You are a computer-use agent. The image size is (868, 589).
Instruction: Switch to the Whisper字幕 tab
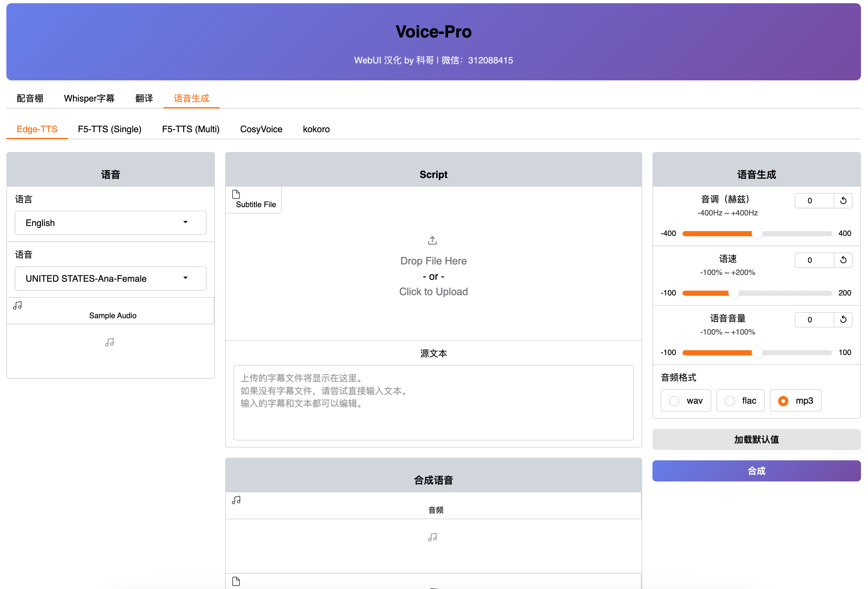89,98
